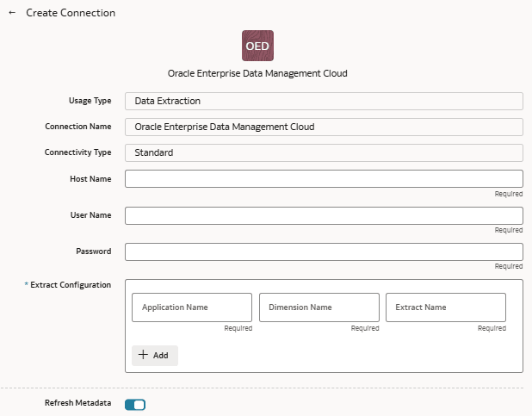
Task: Click the Password label
Action: pos(94,251)
